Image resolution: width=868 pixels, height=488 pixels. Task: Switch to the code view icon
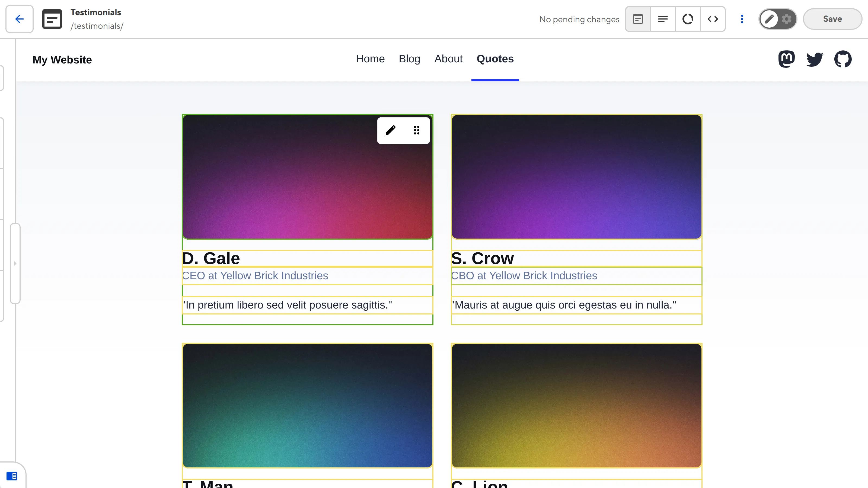(x=713, y=19)
